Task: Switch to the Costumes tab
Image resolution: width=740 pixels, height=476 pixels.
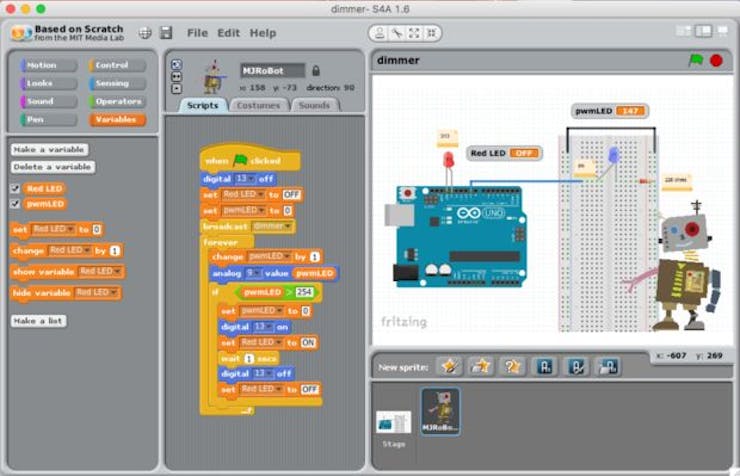Action: click(x=258, y=105)
